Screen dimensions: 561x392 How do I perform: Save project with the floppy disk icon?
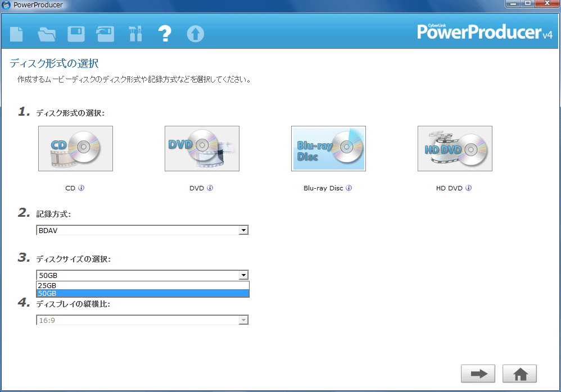pos(76,34)
